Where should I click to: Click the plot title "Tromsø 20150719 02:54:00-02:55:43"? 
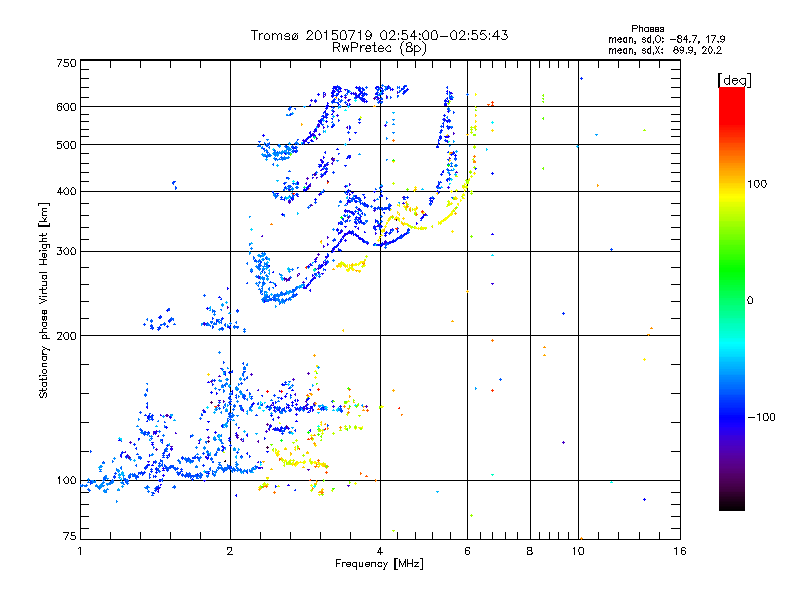pos(380,35)
